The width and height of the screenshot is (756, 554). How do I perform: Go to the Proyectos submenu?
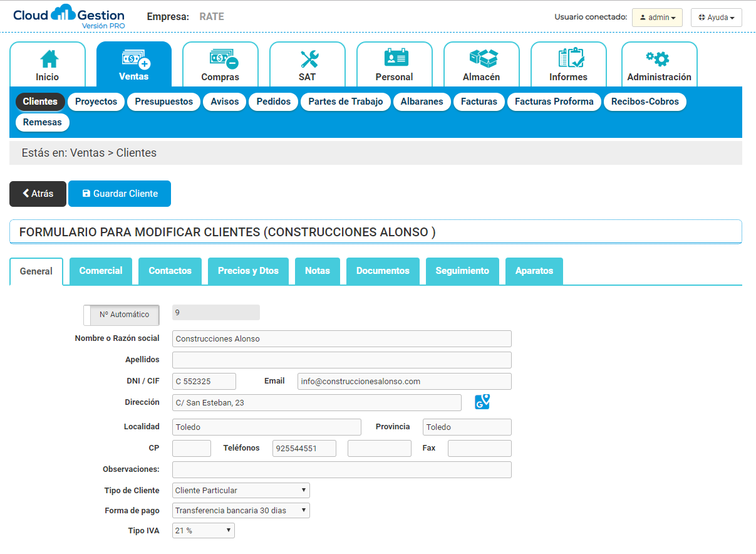pos(96,102)
